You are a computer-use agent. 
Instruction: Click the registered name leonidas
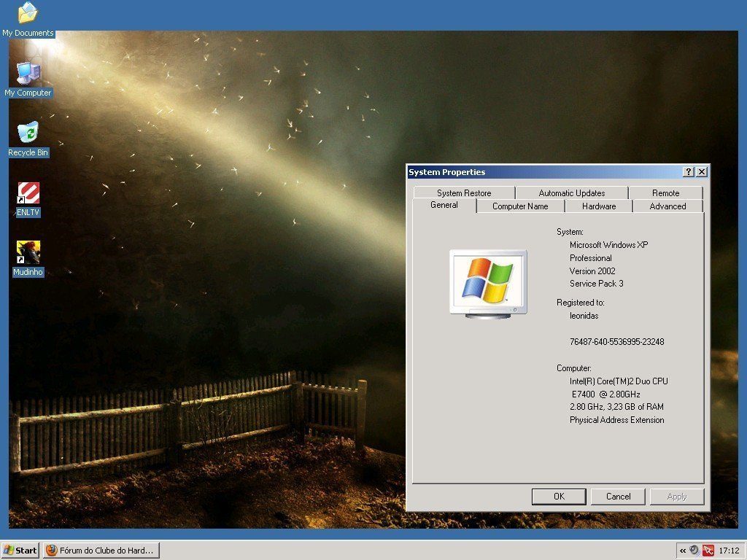tap(584, 316)
